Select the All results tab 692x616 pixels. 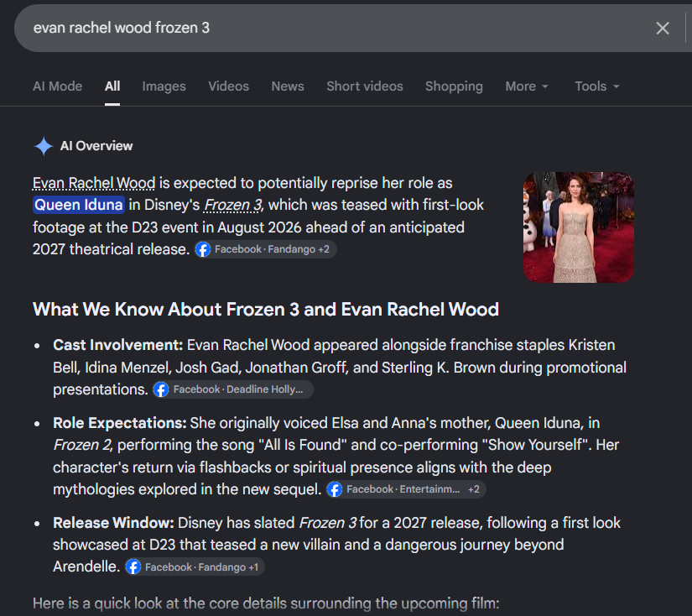tap(112, 86)
